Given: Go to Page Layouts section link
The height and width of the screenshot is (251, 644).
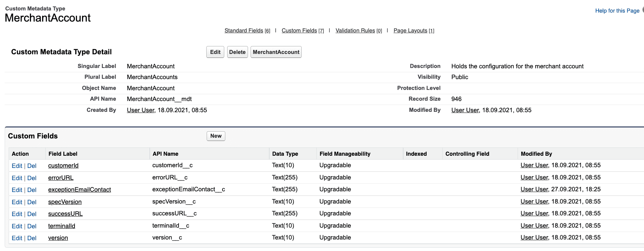Looking at the screenshot, I should click(x=410, y=31).
